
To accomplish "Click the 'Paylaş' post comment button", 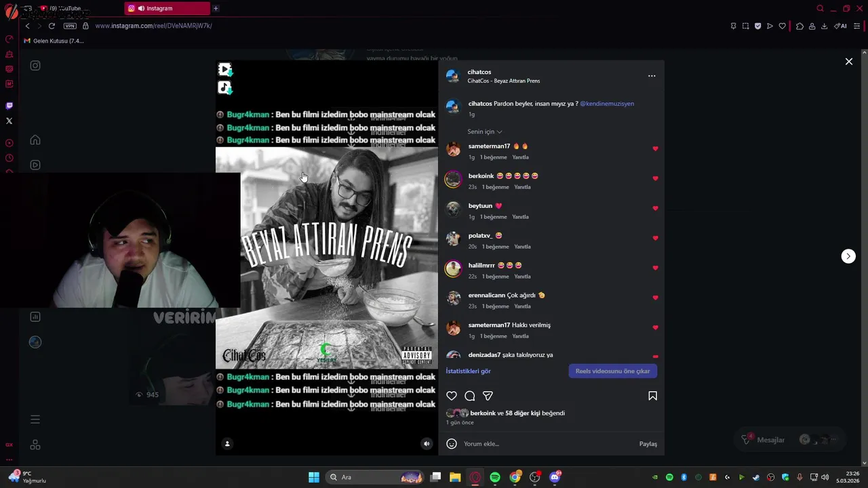I will [x=648, y=444].
